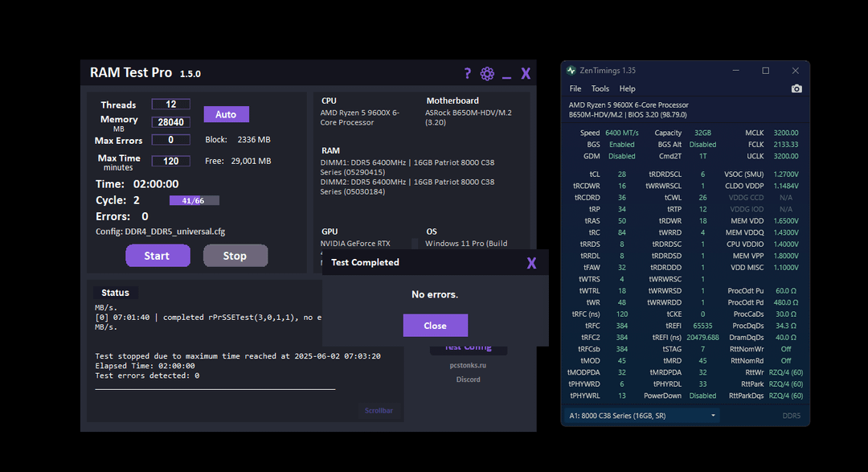The image size is (868, 472).
Task: Click the No errors. message
Action: 435,295
